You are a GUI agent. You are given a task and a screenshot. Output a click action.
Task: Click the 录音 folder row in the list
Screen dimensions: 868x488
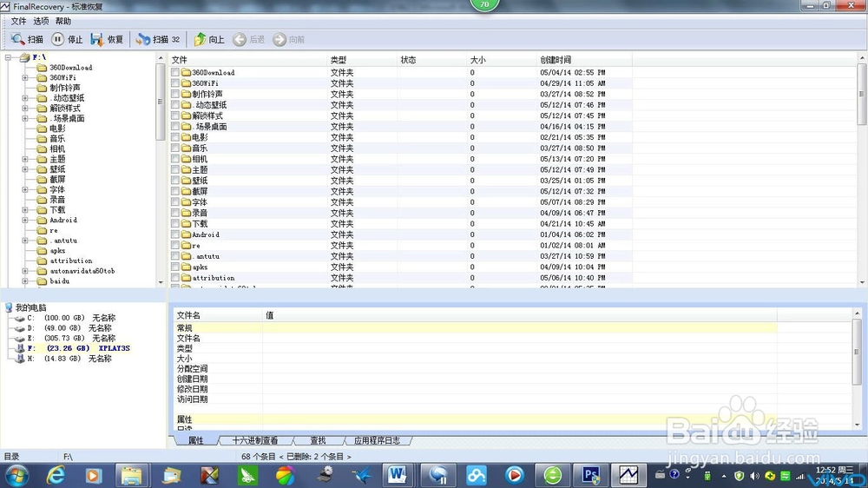(x=401, y=213)
